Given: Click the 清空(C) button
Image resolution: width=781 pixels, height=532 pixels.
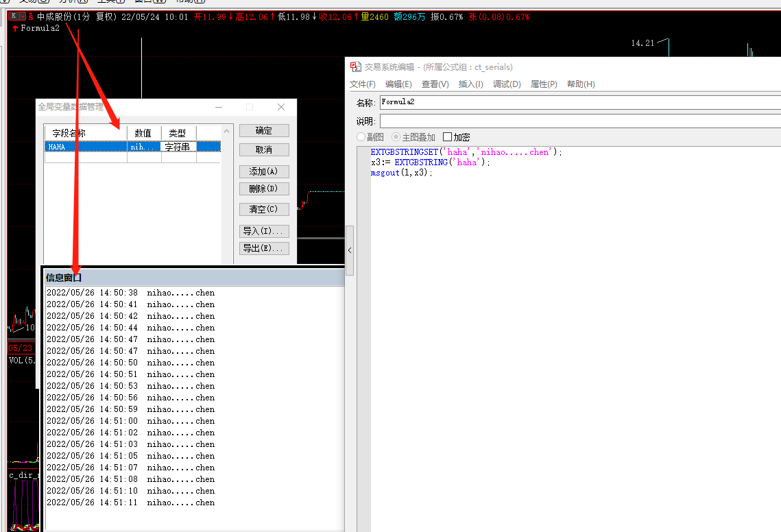Looking at the screenshot, I should coord(264,209).
